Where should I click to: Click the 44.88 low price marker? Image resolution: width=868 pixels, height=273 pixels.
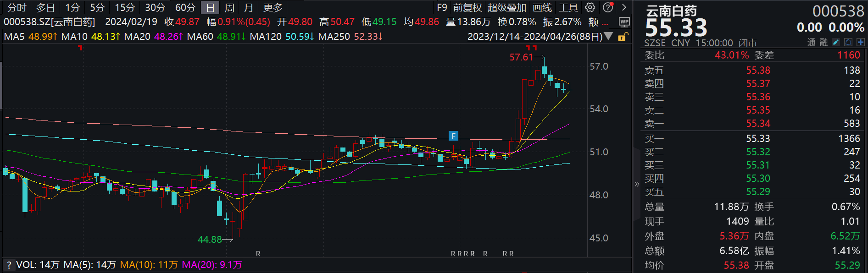pyautogui.click(x=210, y=239)
